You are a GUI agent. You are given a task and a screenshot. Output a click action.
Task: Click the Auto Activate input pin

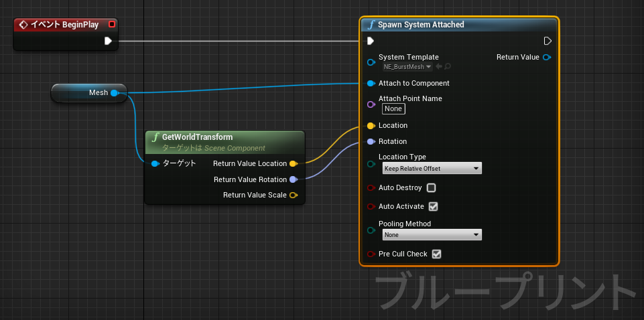pos(371,206)
